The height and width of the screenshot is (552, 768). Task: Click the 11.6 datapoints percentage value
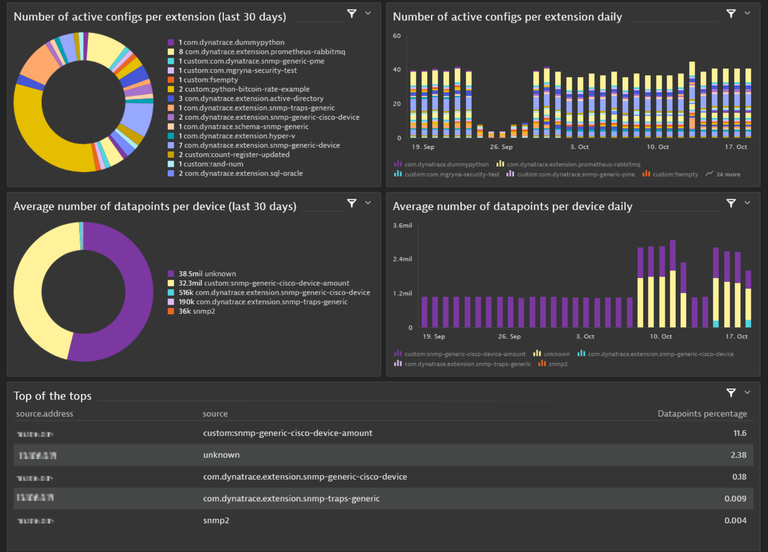click(x=740, y=433)
